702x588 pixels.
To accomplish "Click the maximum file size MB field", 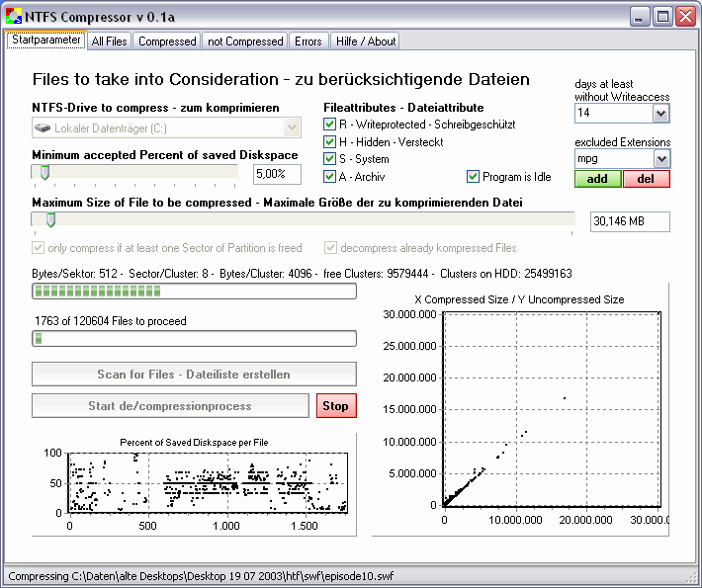I will [629, 222].
